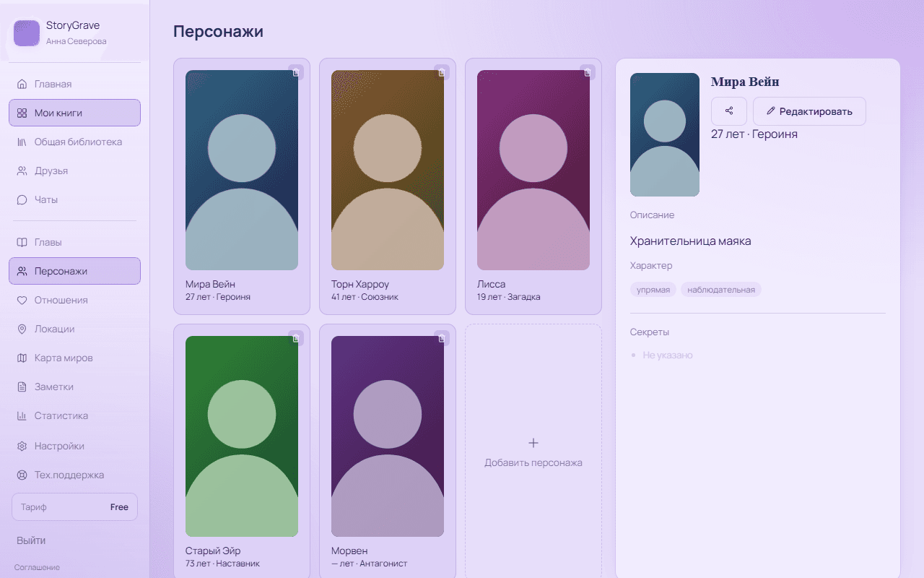Click the heart icon for Отношения
The width and height of the screenshot is (924, 578).
(x=22, y=300)
